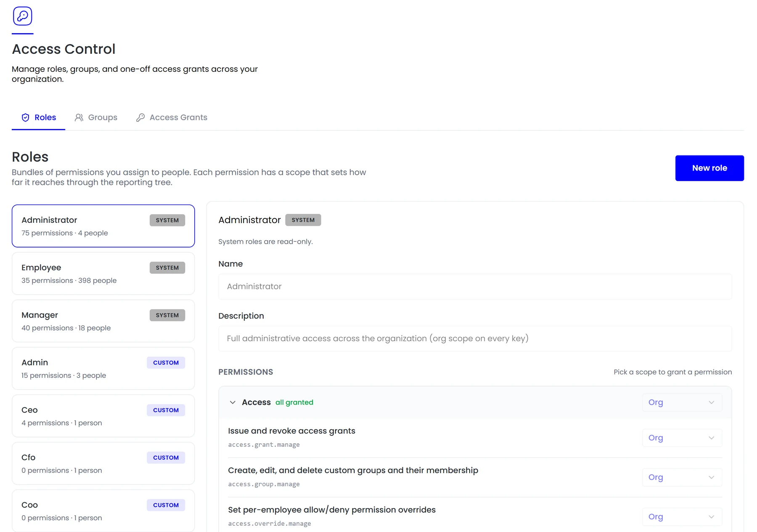Switch to the Groups tab
Viewport: 757px width, 532px height.
pos(96,118)
